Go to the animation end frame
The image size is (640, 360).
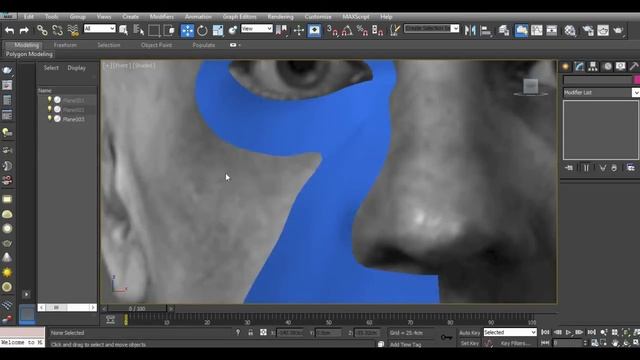[x=591, y=332]
